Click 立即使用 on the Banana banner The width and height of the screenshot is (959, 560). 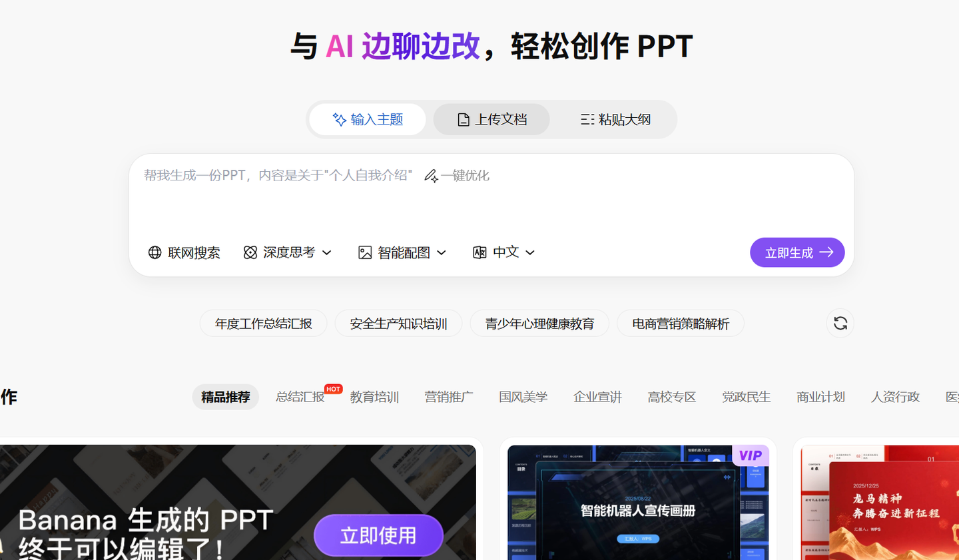pos(378,535)
